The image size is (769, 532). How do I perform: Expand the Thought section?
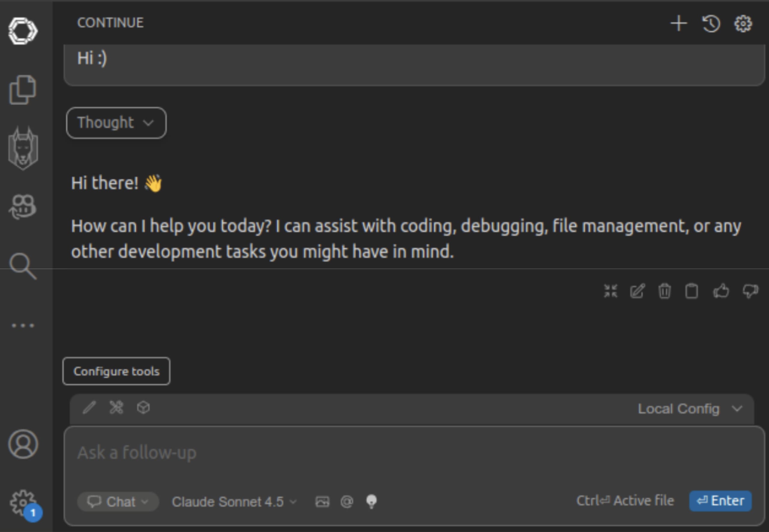coord(116,123)
